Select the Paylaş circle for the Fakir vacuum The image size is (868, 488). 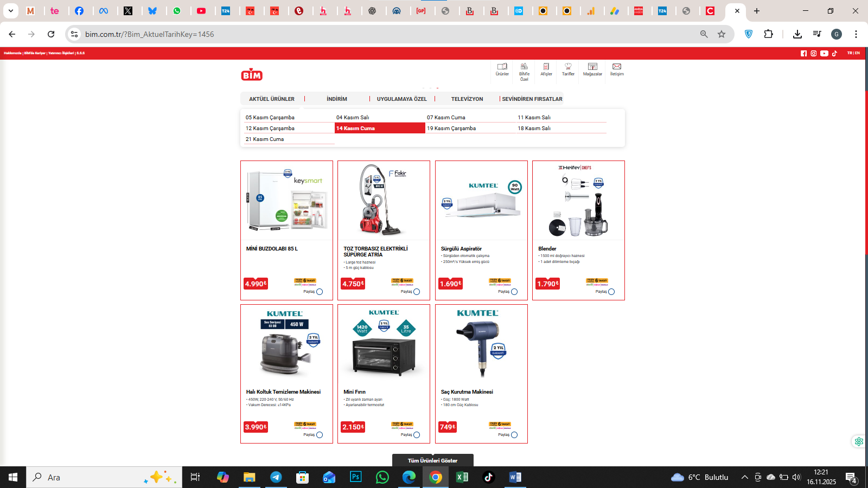(x=417, y=292)
